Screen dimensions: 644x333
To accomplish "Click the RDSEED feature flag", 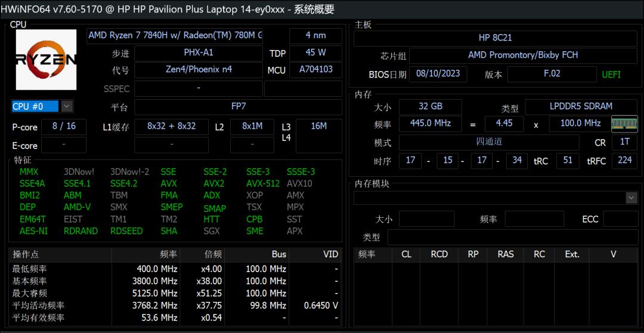I will pyautogui.click(x=126, y=231).
